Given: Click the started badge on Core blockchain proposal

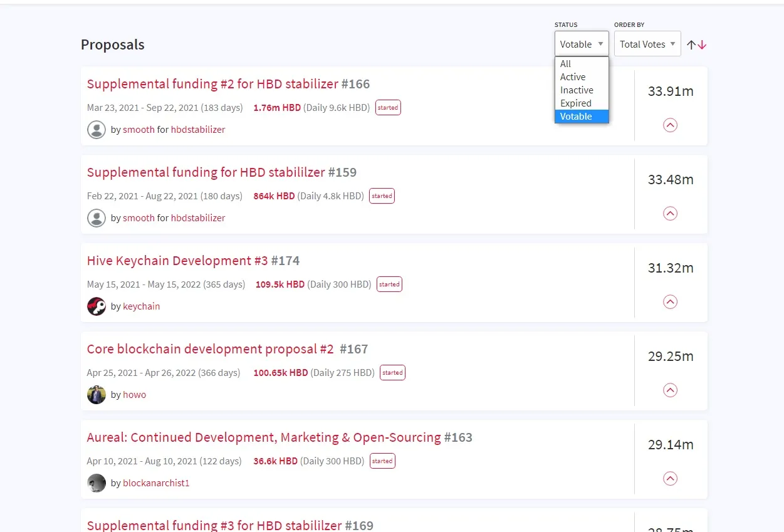Looking at the screenshot, I should pos(393,373).
